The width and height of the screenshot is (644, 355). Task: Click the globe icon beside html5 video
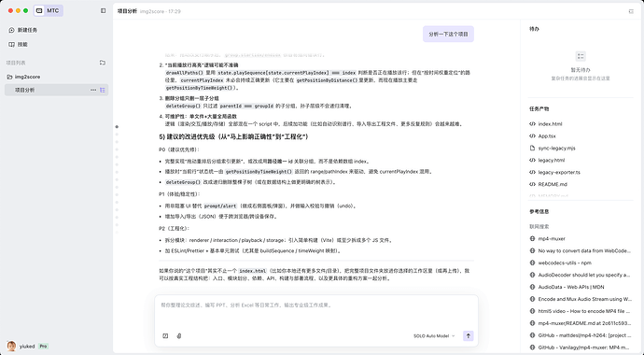tap(532, 311)
